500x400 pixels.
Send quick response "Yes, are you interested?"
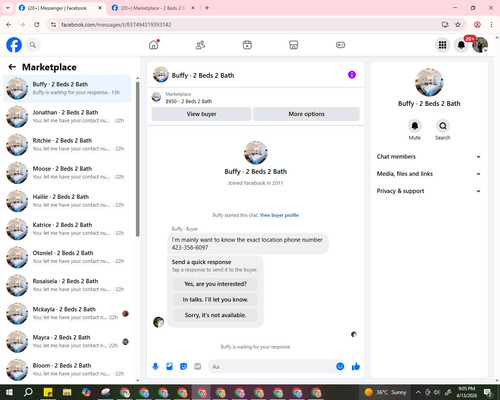[x=215, y=284]
